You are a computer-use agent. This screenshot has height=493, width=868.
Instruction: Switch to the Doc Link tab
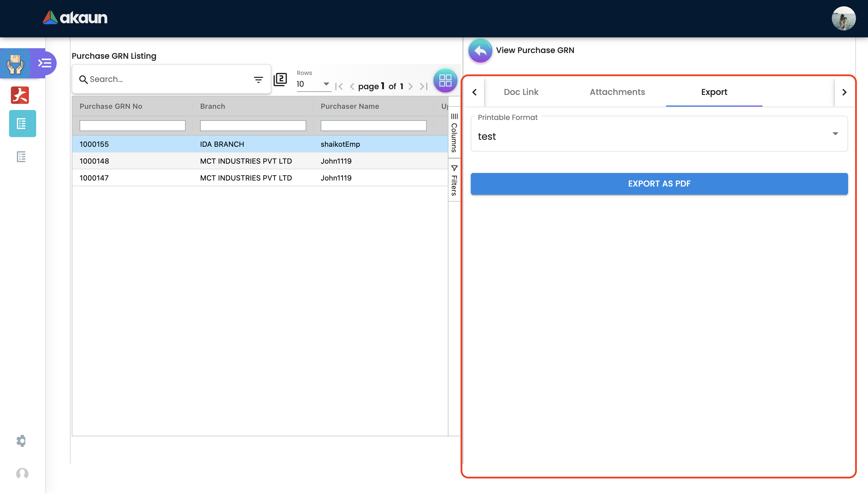(x=521, y=92)
